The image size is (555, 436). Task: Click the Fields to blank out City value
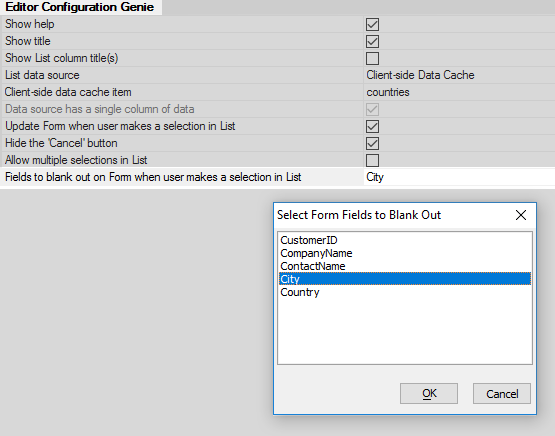459,177
